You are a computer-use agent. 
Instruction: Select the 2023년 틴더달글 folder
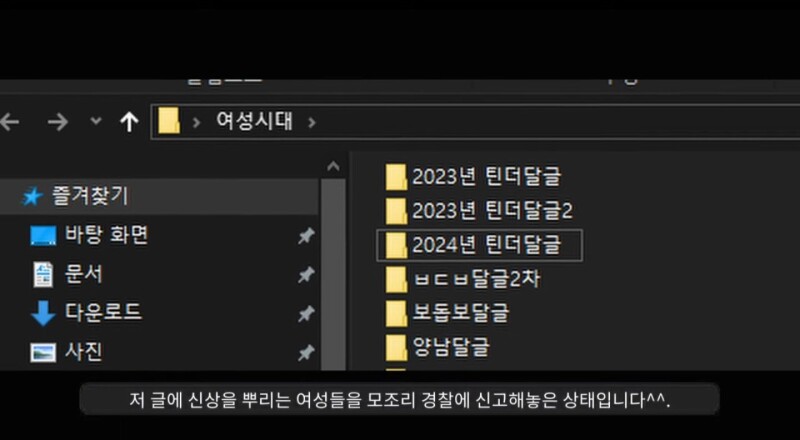click(x=486, y=177)
